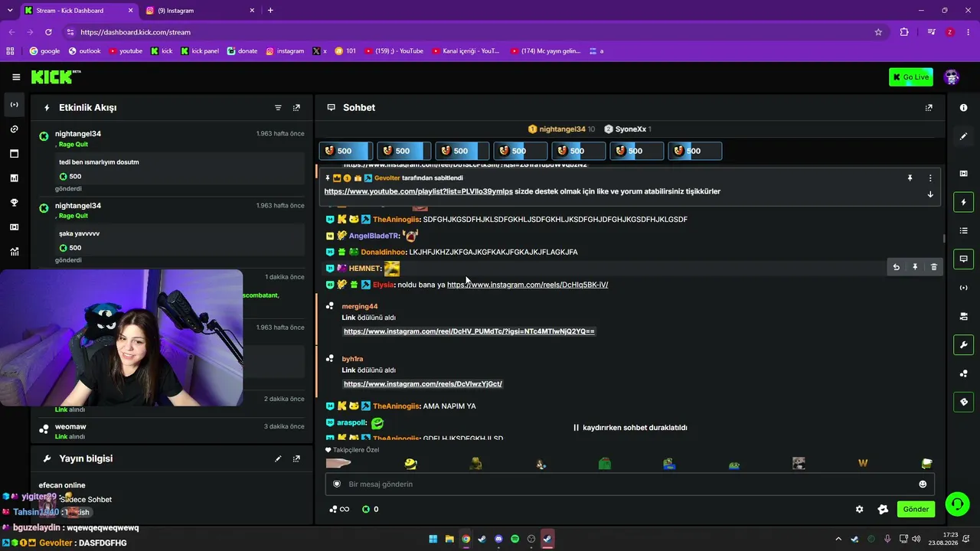Click the pencil icon in right sidebar
Viewport: 980px width, 551px height.
coord(963,136)
